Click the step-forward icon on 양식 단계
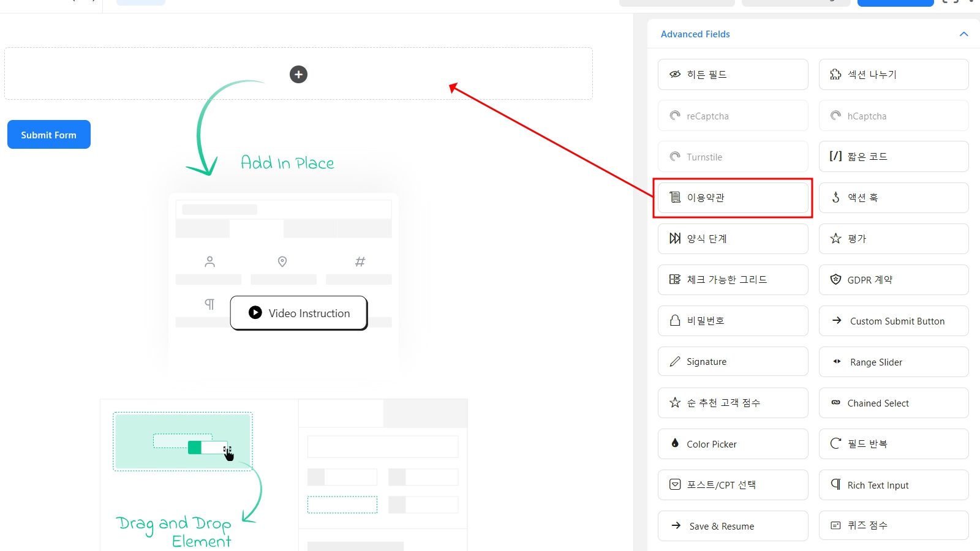 pos(675,238)
